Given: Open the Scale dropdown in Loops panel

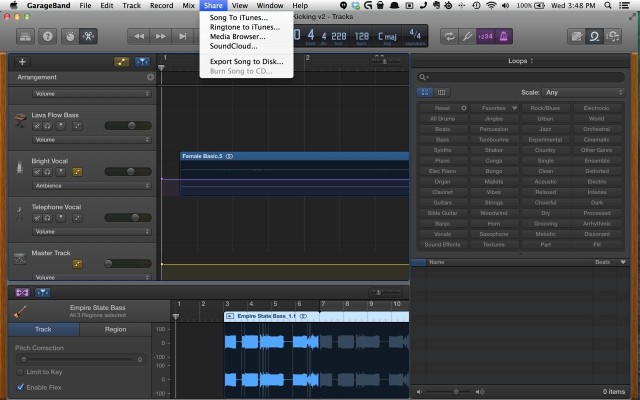Looking at the screenshot, I should 585,92.
